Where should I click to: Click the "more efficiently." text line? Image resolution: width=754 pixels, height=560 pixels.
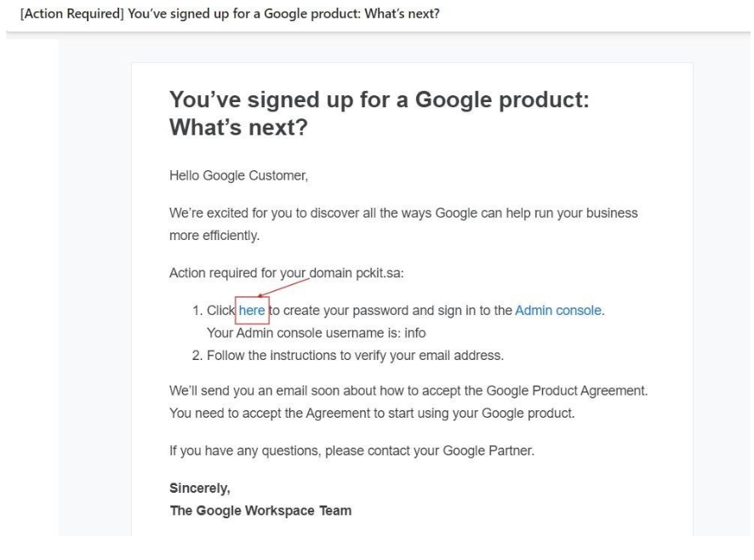click(214, 236)
